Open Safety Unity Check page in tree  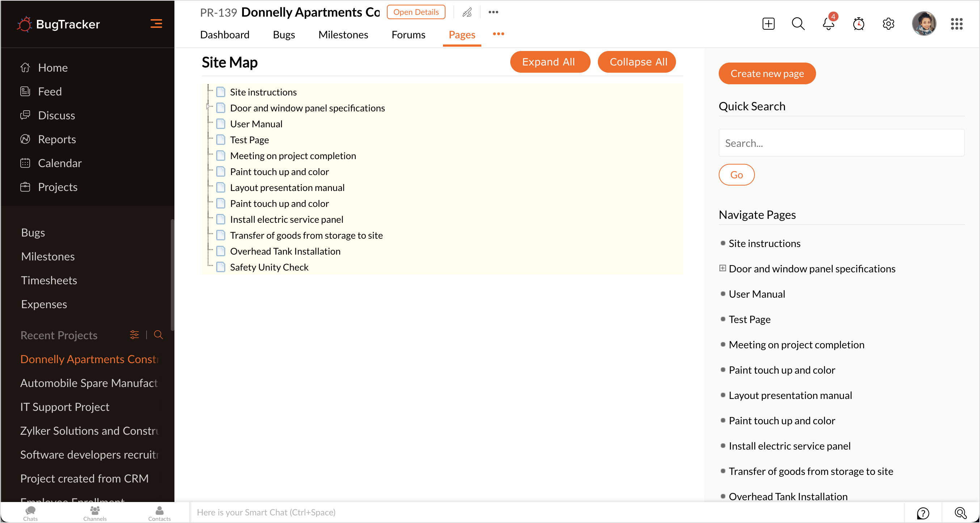click(269, 267)
